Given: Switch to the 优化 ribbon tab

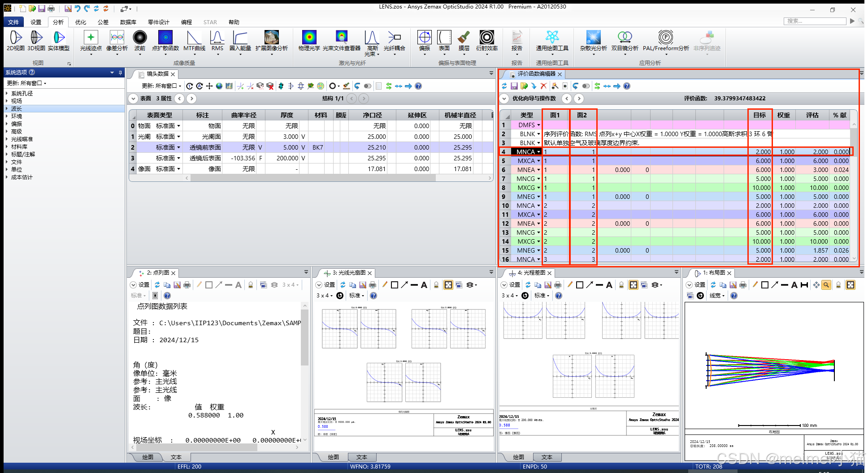Looking at the screenshot, I should [81, 22].
